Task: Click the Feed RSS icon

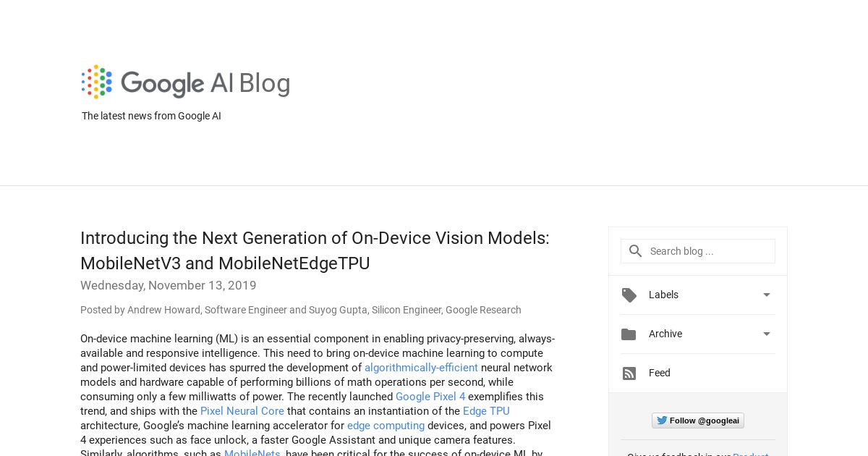Action: [629, 373]
